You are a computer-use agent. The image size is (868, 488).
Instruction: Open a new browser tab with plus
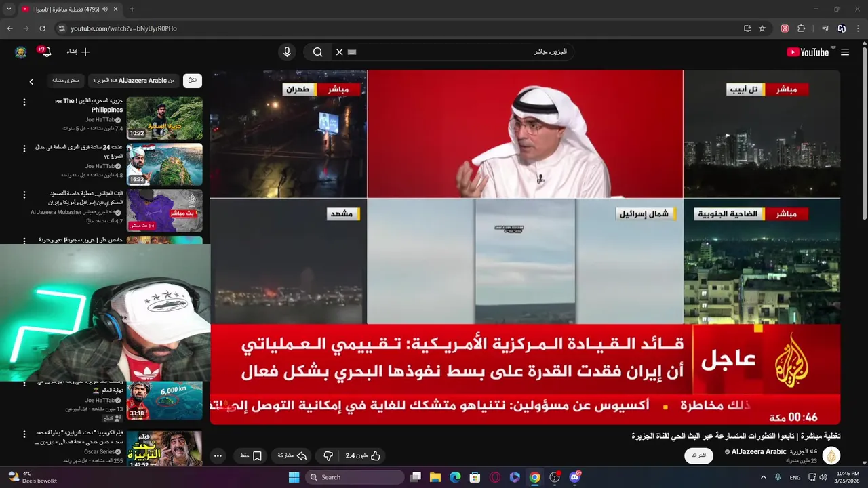[132, 9]
